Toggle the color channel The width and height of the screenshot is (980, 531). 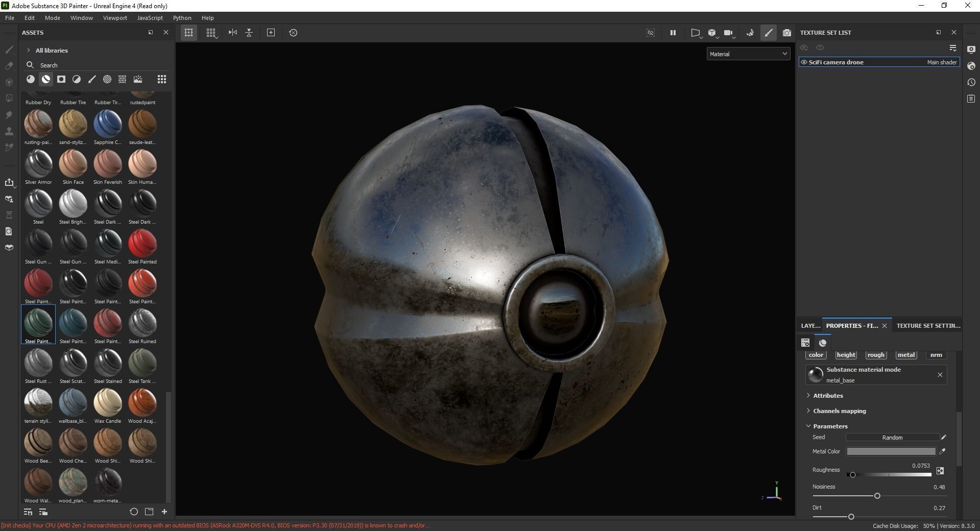[816, 355]
